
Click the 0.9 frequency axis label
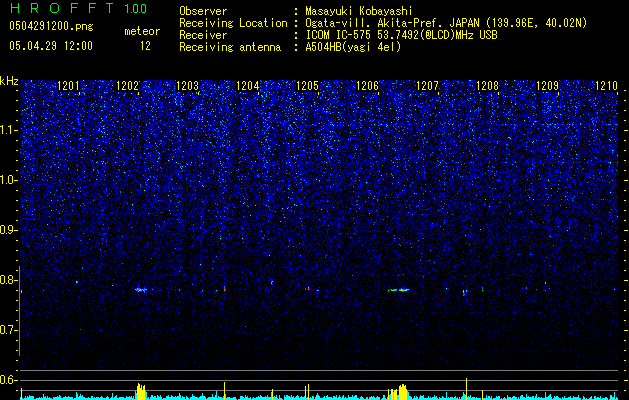click(9, 230)
